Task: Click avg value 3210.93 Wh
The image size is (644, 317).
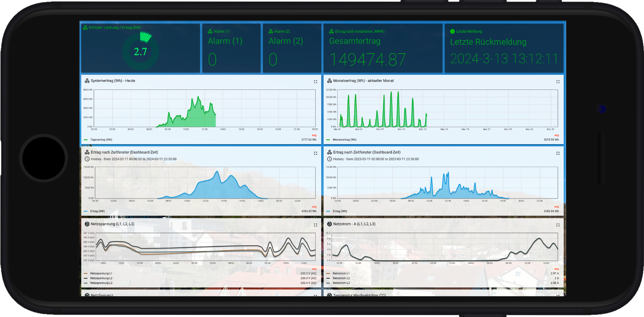Action: click(551, 140)
